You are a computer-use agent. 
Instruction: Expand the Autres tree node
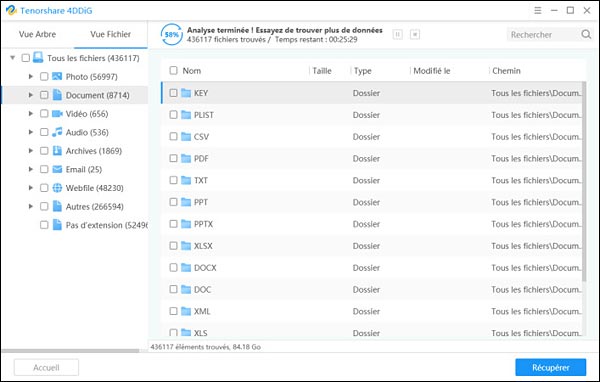point(31,206)
